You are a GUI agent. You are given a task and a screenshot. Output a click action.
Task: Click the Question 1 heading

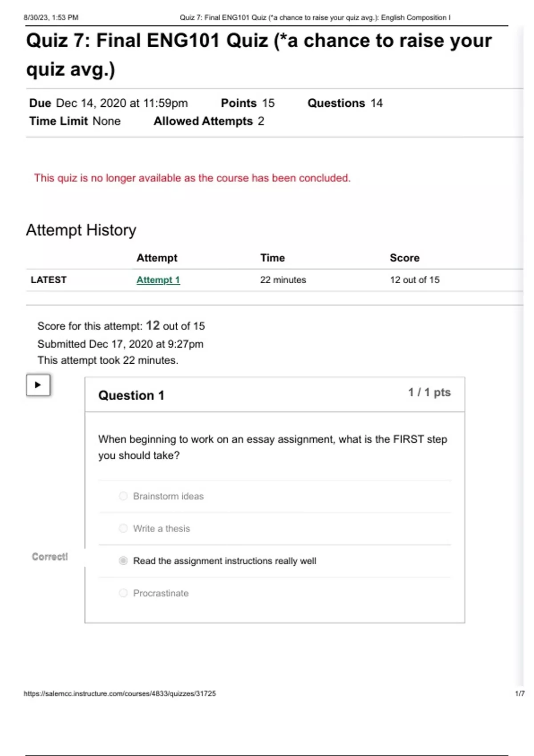(131, 395)
